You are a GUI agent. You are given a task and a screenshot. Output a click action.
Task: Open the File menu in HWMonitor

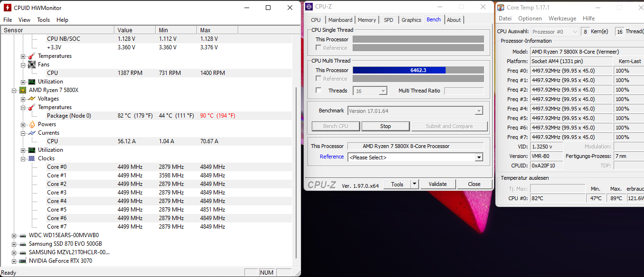pos(8,20)
